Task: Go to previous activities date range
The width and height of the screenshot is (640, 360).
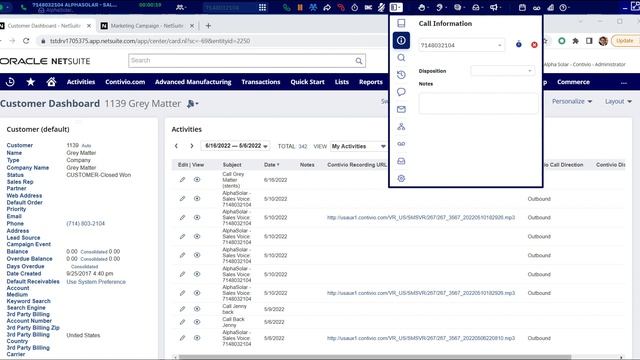Action: point(176,146)
